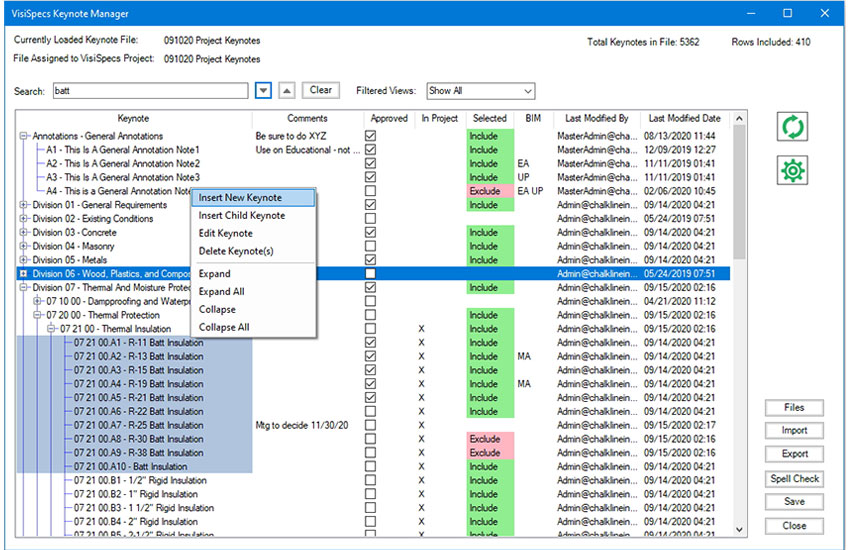850x550 pixels.
Task: Open the Filtered Views Show All dropdown
Action: tap(480, 90)
